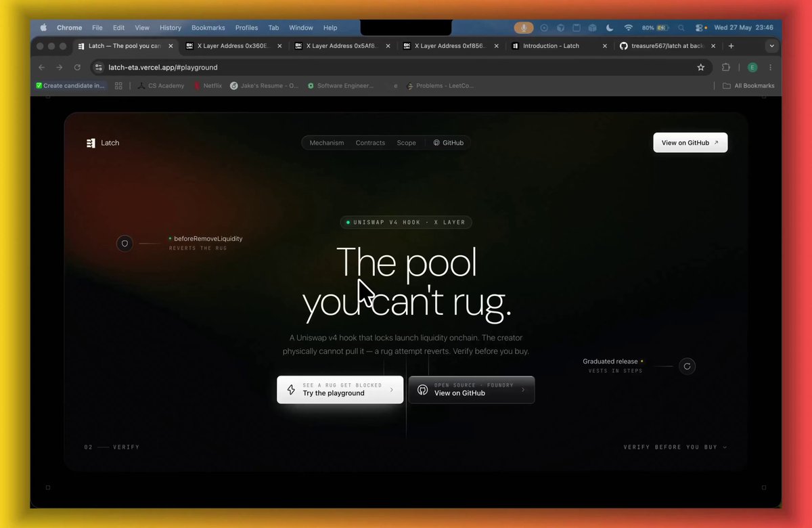Viewport: 812px width, 528px height.
Task: Open the Profiles menu
Action: pos(247,28)
